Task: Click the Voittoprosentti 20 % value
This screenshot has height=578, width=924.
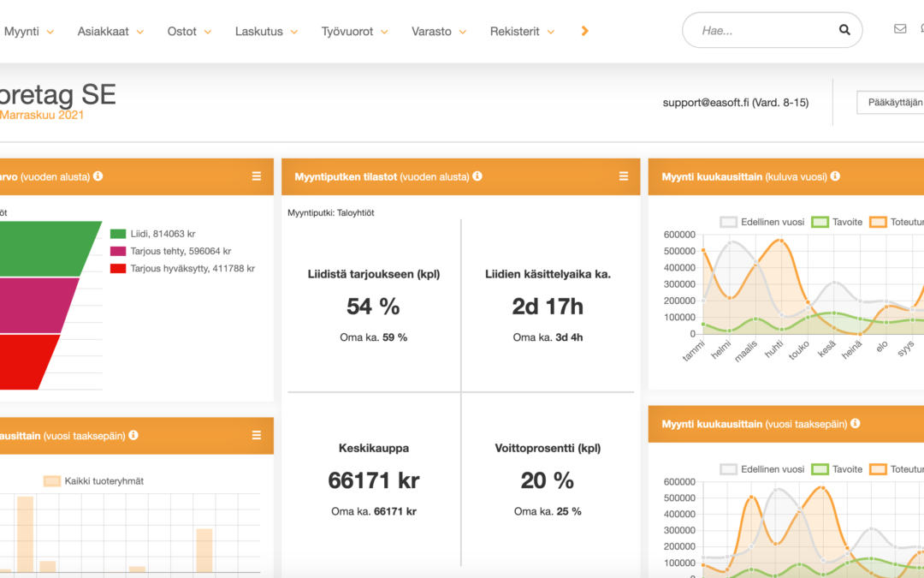Action: (x=548, y=480)
